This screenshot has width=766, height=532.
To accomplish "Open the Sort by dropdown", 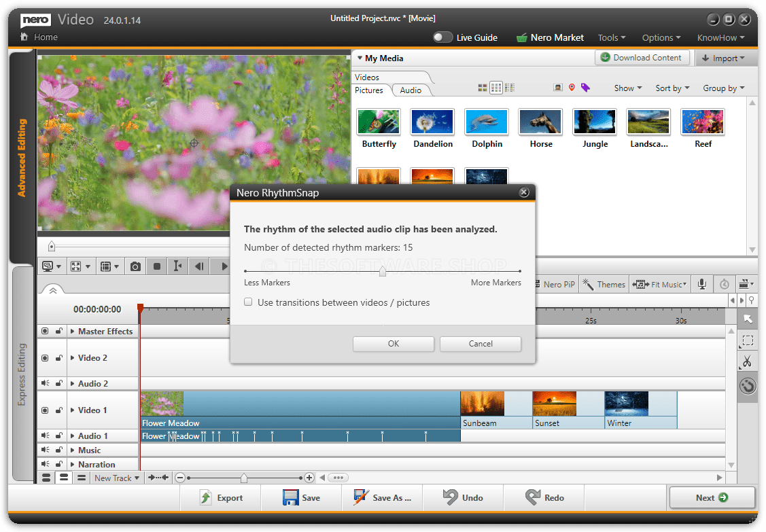I will [672, 88].
